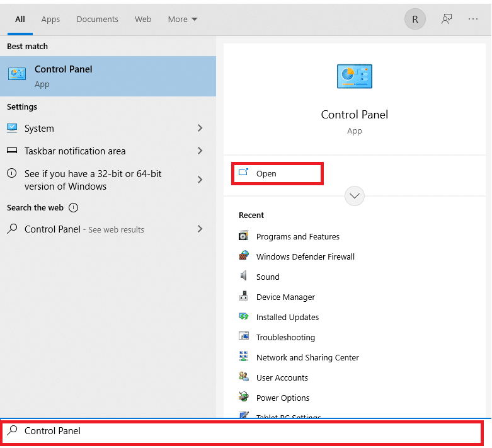Select Control Panel web results entry
The image size is (492, 448).
(x=84, y=229)
